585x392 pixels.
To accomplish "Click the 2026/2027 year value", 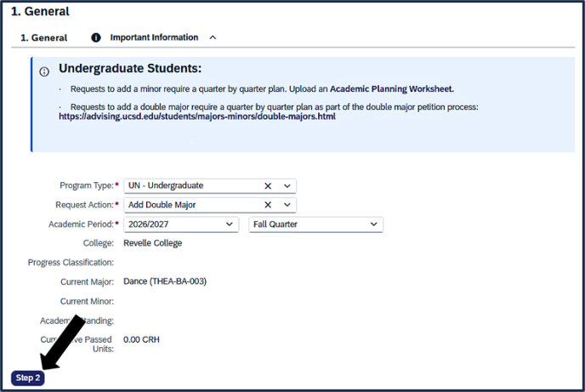I will tap(149, 224).
